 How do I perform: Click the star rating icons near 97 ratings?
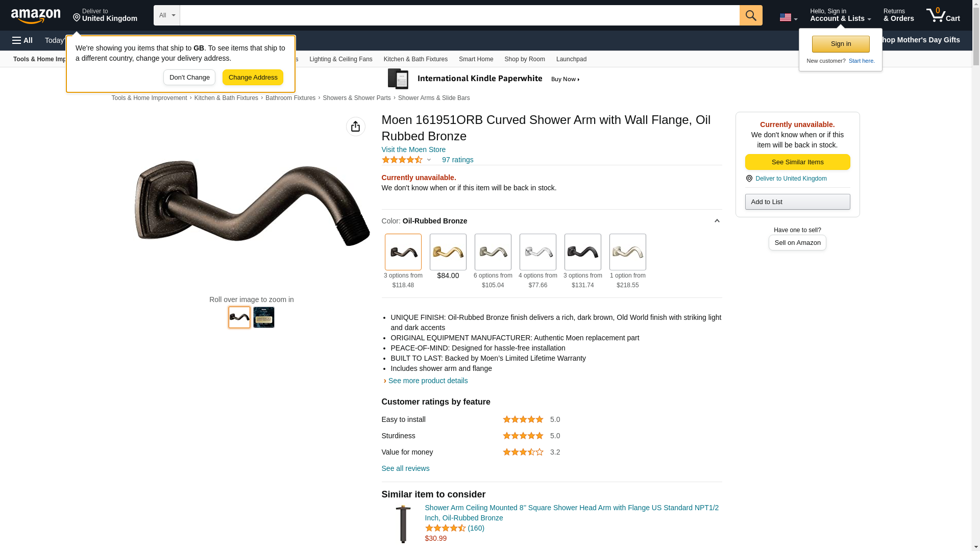(x=402, y=160)
